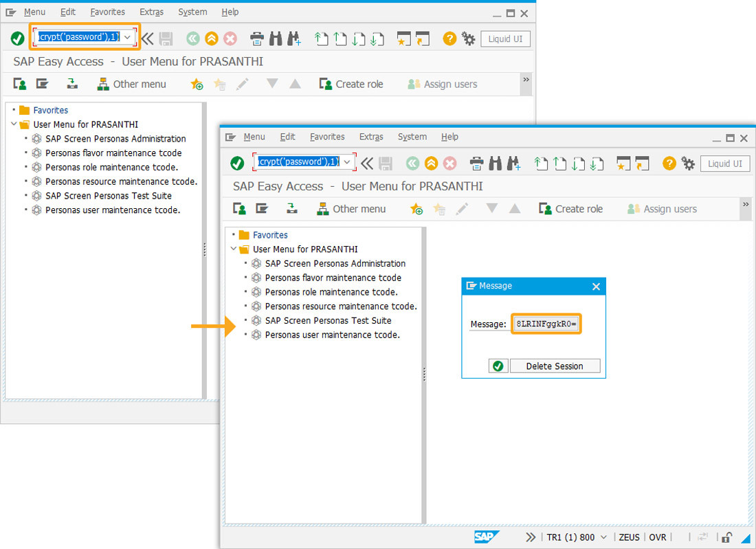Click the orange Exit icon in the front window
Screen dimensions: 756x549
[431, 164]
